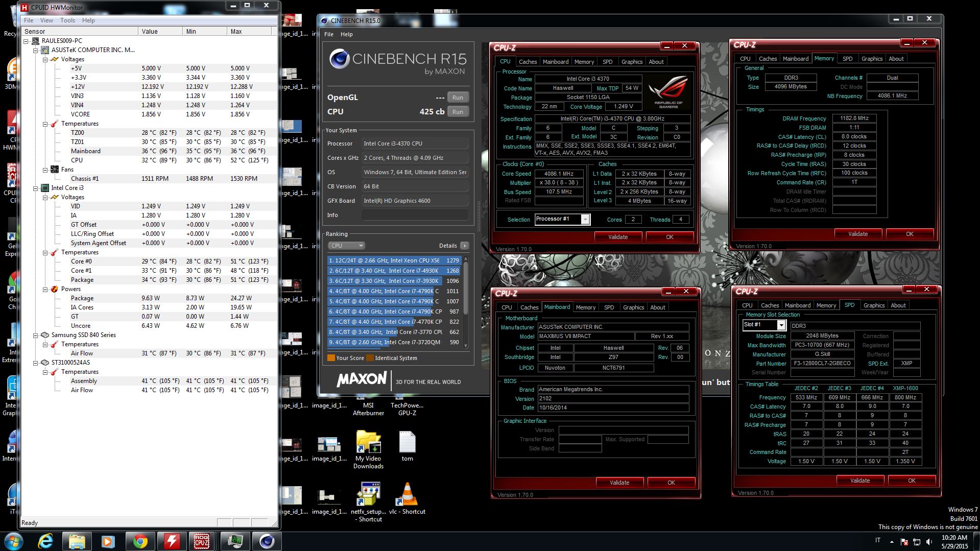Click the Windows Start orb
Image resolution: width=980 pixels, height=551 pixels.
click(x=14, y=541)
